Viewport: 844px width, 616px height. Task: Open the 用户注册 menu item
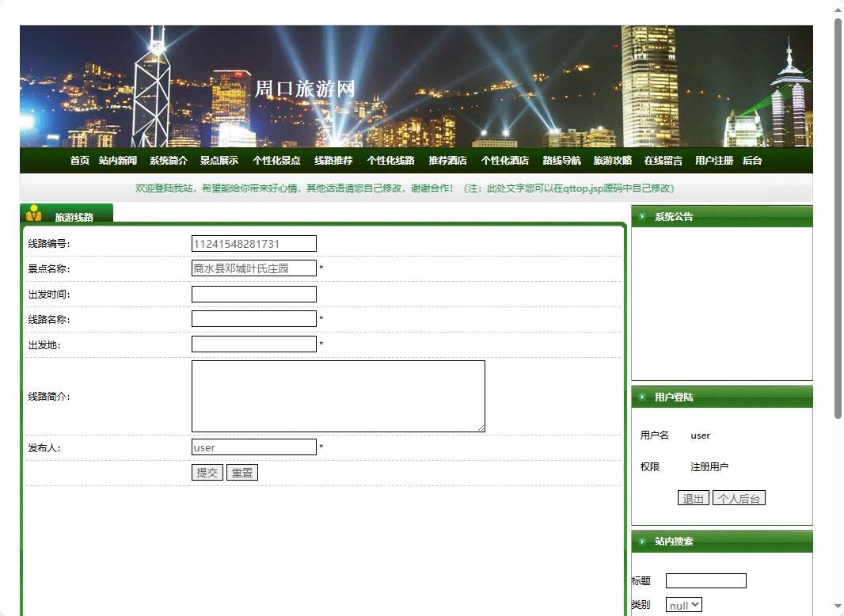(713, 160)
